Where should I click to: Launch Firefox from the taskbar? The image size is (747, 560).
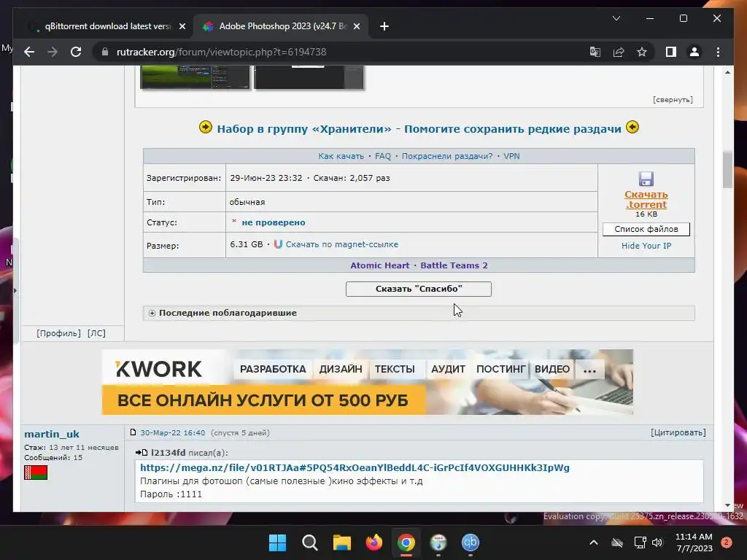(x=374, y=542)
